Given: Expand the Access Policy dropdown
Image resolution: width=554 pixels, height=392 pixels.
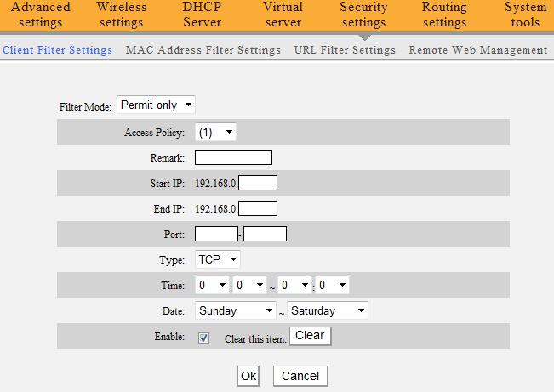Looking at the screenshot, I should [x=215, y=132].
